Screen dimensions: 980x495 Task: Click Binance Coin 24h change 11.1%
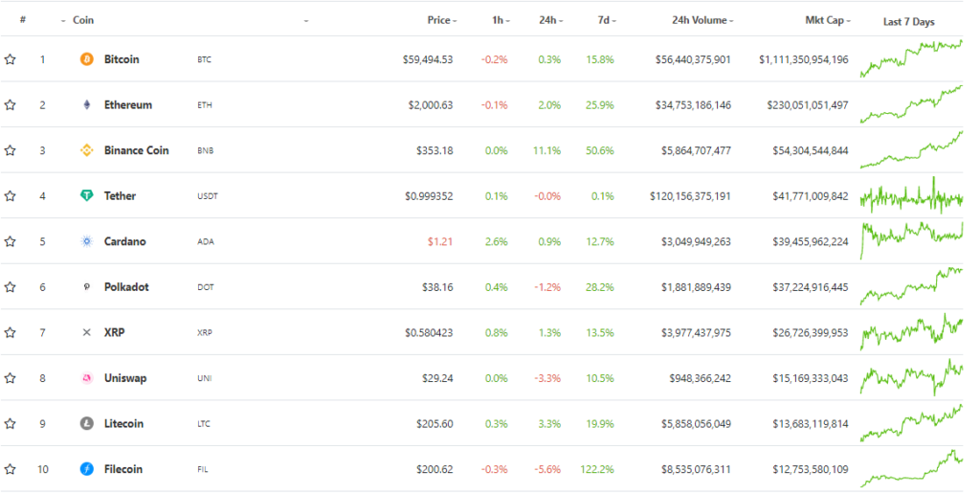coord(546,150)
